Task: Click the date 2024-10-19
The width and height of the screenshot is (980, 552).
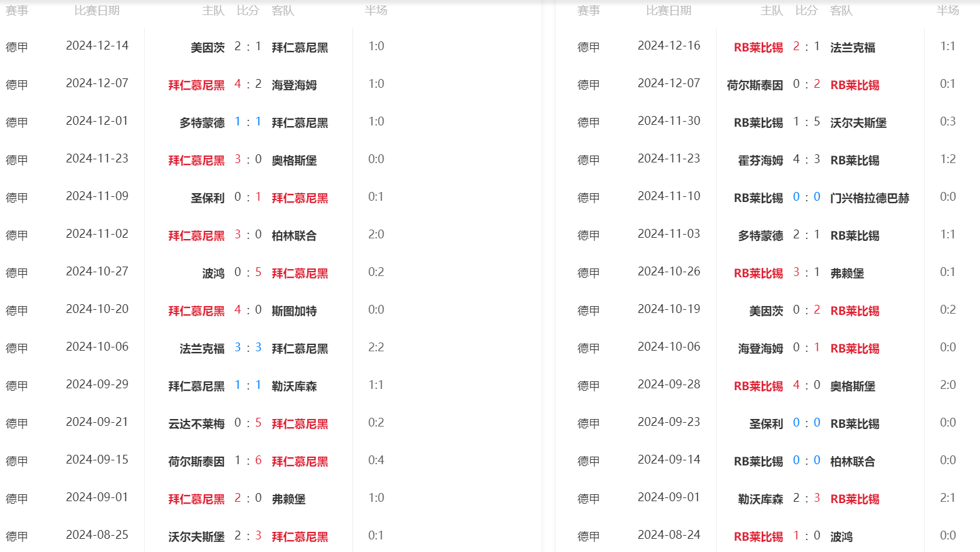Action: tap(669, 309)
